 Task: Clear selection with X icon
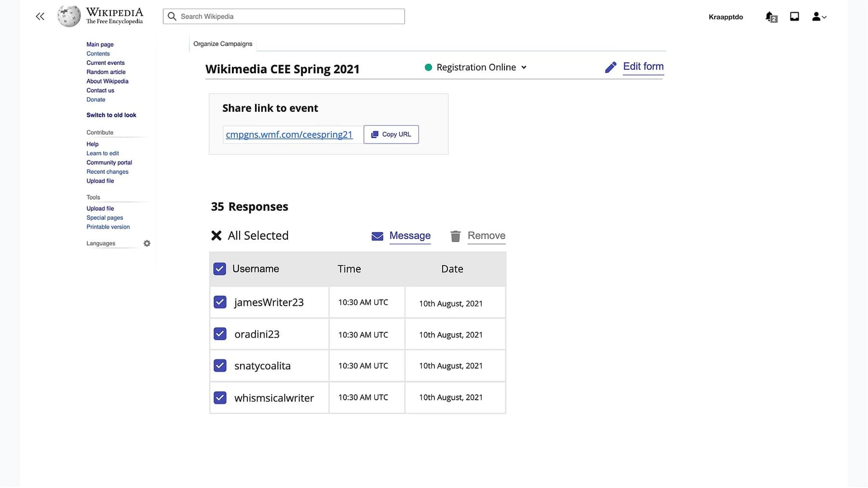[x=217, y=235]
